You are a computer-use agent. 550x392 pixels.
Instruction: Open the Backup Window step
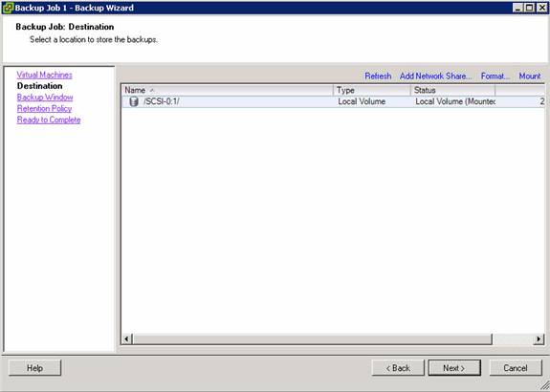pos(45,98)
